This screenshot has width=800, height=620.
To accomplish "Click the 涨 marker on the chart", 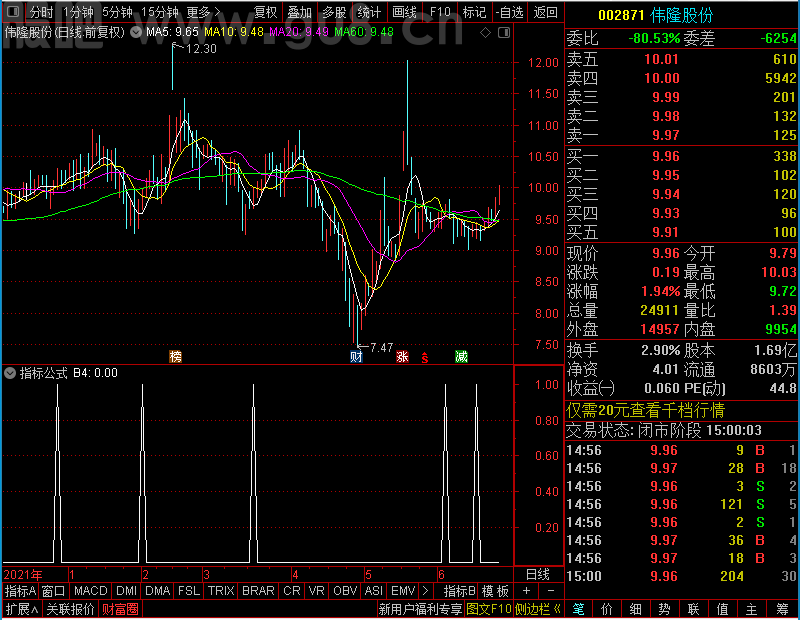I will point(403,356).
